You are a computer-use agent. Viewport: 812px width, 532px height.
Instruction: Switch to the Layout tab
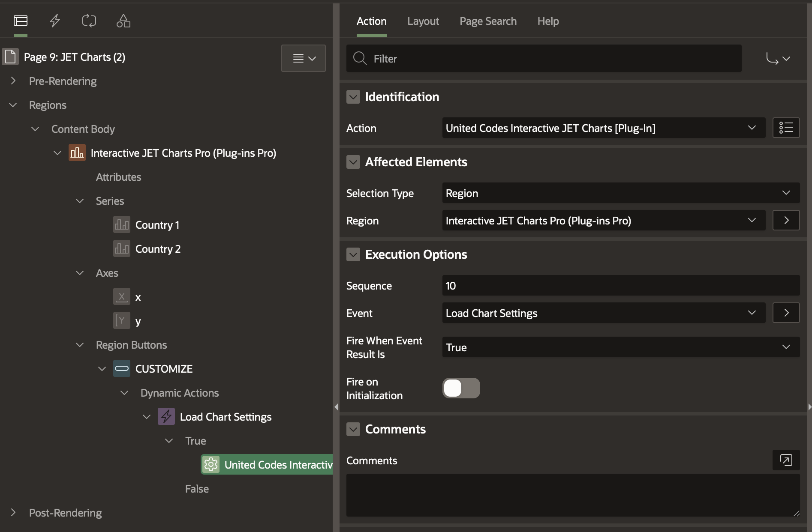(423, 21)
